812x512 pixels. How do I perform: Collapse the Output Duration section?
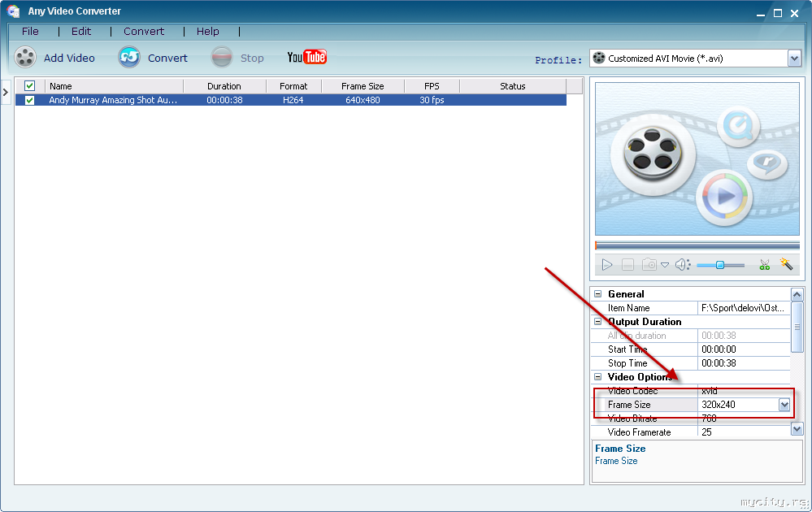(x=597, y=322)
